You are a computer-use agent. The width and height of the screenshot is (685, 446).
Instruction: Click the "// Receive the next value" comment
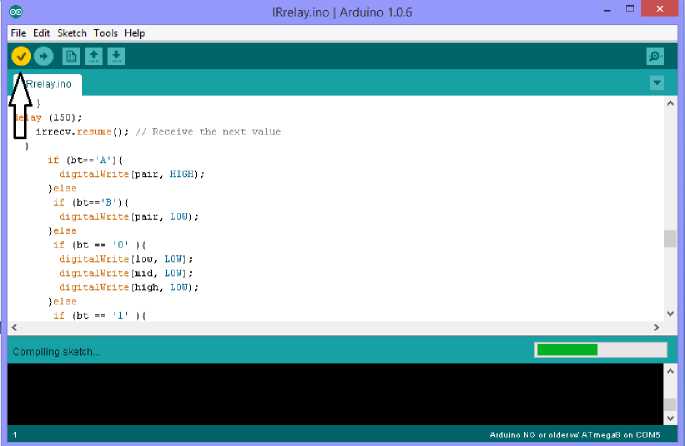(208, 131)
